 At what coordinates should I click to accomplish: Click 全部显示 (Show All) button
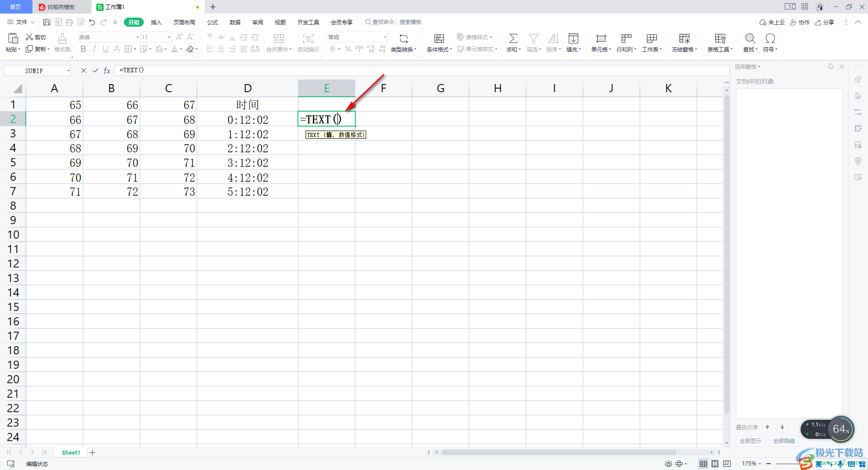pos(750,441)
